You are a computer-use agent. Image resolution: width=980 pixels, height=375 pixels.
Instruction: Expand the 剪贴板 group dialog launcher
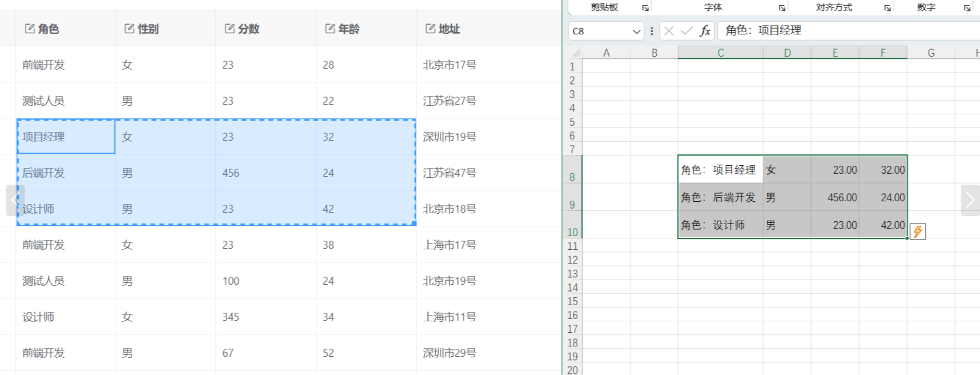click(645, 8)
